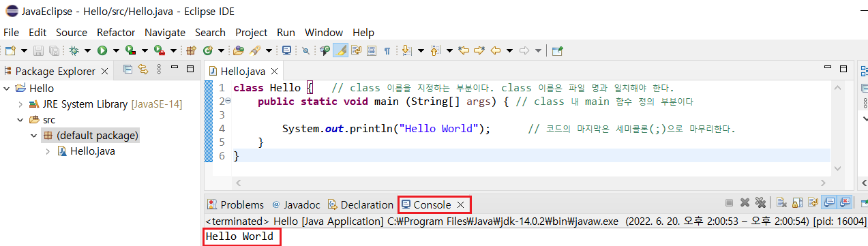Click Clear Console icon
This screenshot has height=246, width=868.
[x=781, y=203]
